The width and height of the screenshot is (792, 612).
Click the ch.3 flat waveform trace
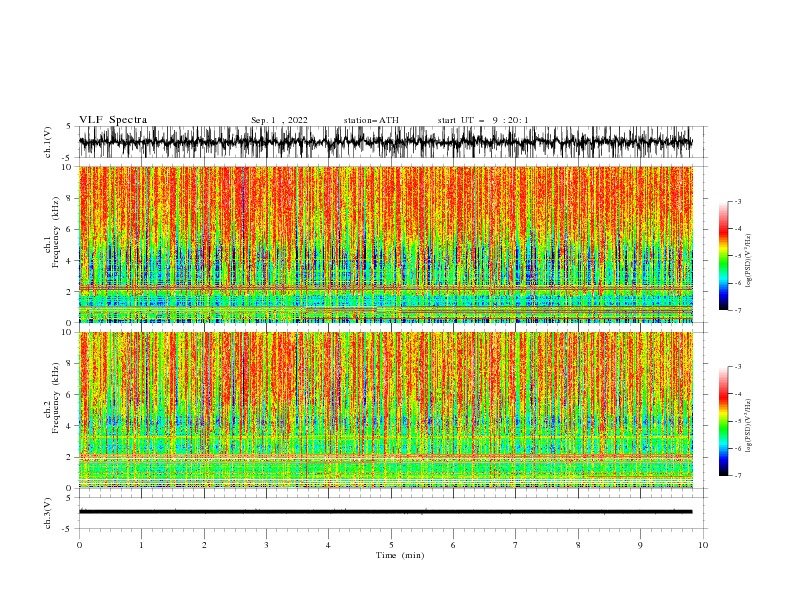(x=385, y=512)
